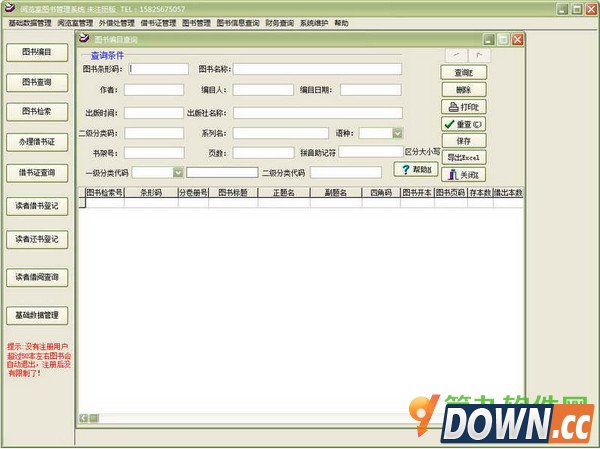The width and height of the screenshot is (600, 449).
Task: Click the 图书页码 column header
Action: pos(451,193)
